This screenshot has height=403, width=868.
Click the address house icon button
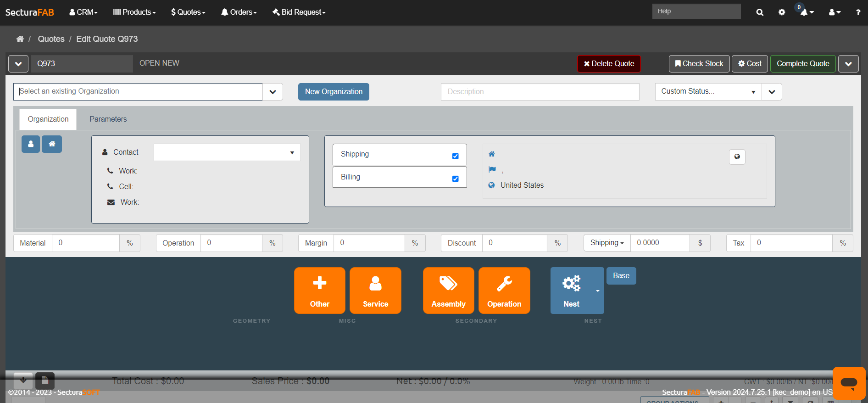52,144
